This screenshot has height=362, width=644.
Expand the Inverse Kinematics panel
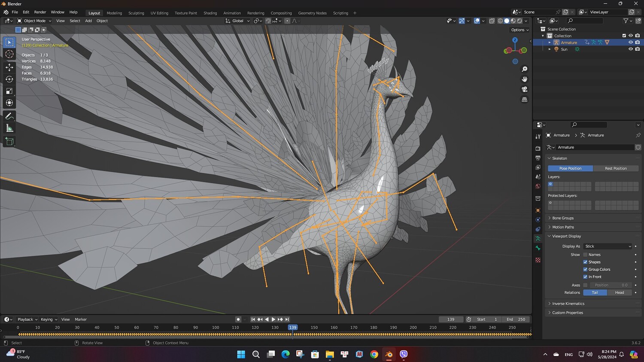[568, 304]
